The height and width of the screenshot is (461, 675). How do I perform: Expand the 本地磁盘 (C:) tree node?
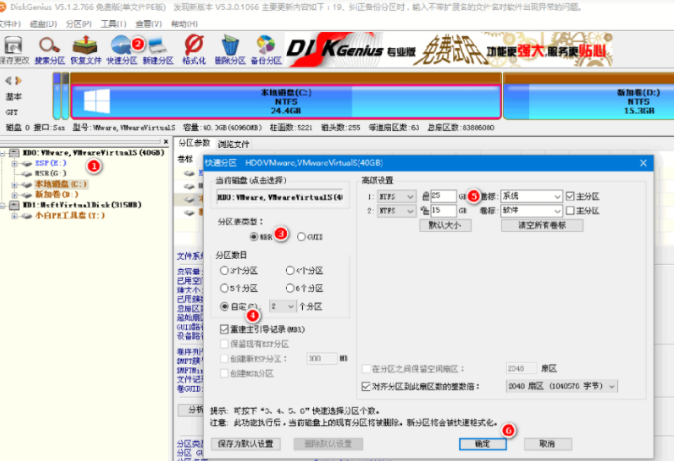coord(12,184)
